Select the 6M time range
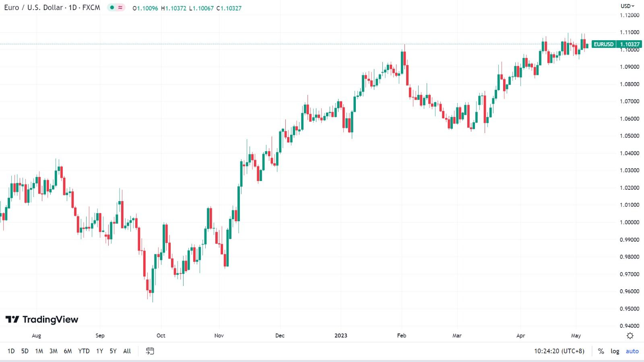This screenshot has width=644, height=362. [68, 351]
